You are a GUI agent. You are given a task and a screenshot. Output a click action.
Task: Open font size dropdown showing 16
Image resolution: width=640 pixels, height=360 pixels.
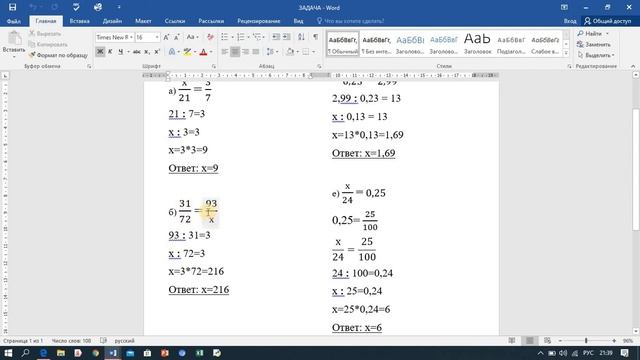tap(157, 38)
